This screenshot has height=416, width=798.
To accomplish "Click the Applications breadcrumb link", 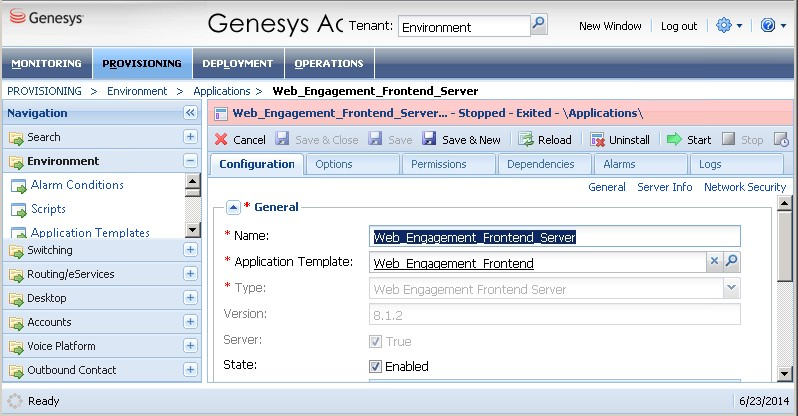I will tap(222, 91).
